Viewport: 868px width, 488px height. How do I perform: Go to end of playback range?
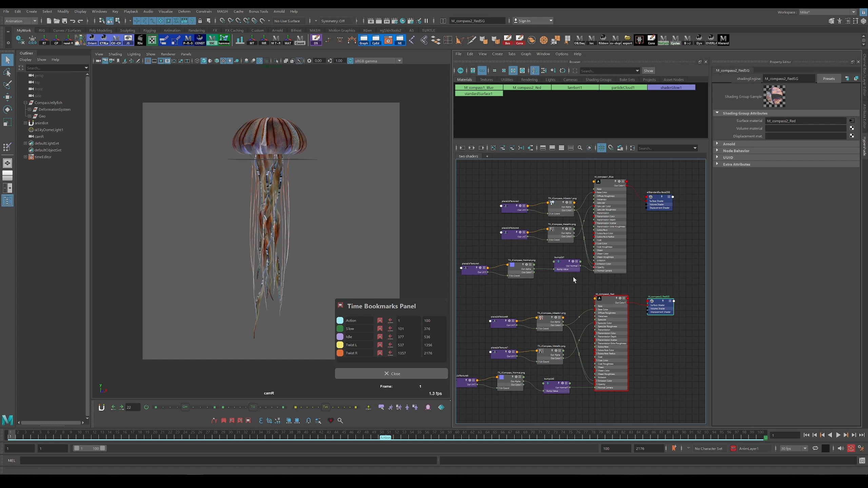[862, 435]
